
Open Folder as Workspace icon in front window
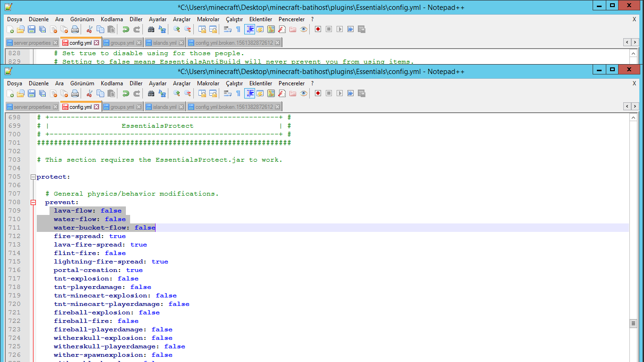coord(292,93)
